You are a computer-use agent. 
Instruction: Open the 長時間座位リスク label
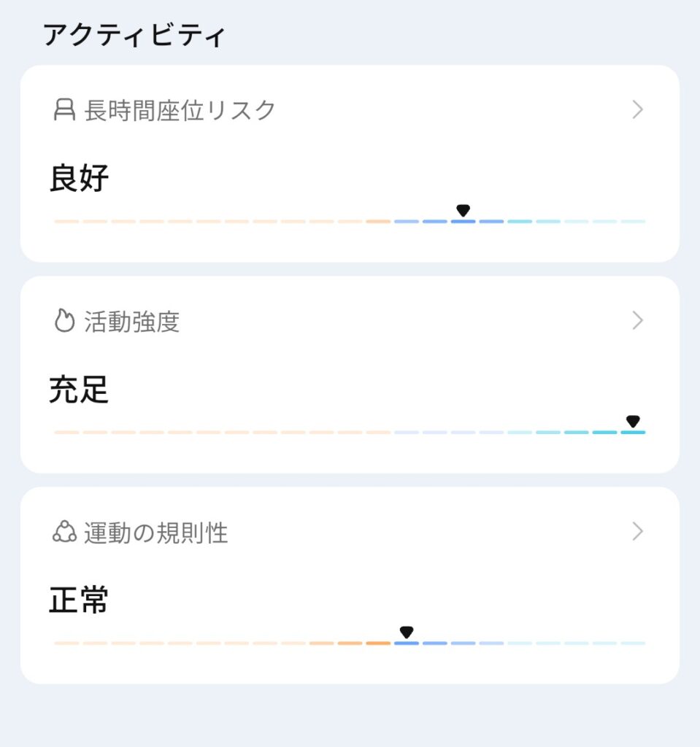point(180,110)
